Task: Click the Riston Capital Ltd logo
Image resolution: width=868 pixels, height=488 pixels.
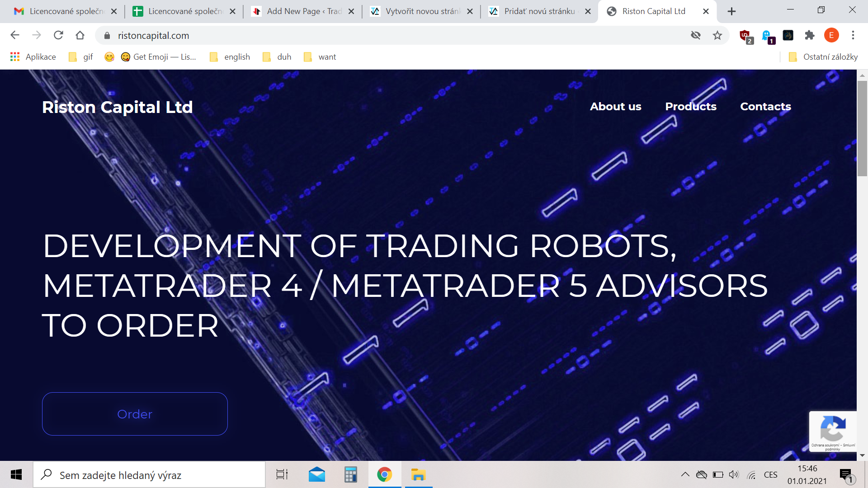Action: 118,107
